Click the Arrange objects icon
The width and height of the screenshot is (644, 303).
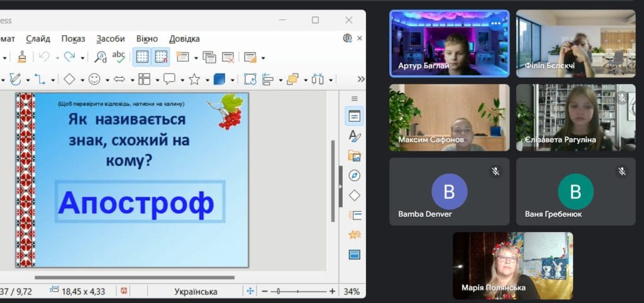point(292,79)
